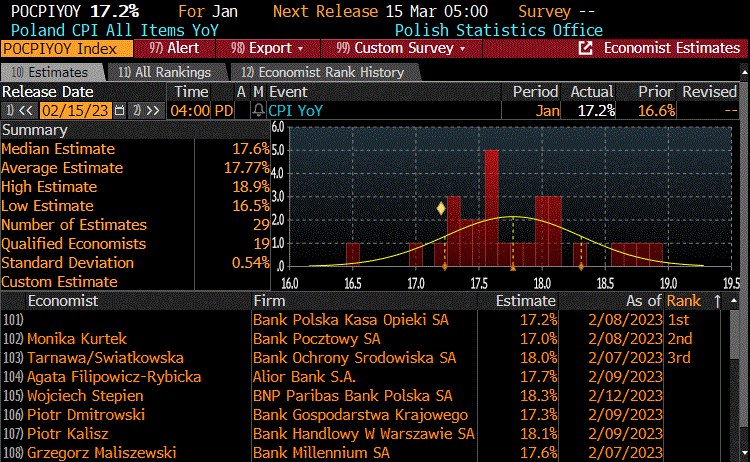Image resolution: width=750 pixels, height=462 pixels.
Task: Click the High Estimate 18.9% value
Action: click(x=251, y=187)
